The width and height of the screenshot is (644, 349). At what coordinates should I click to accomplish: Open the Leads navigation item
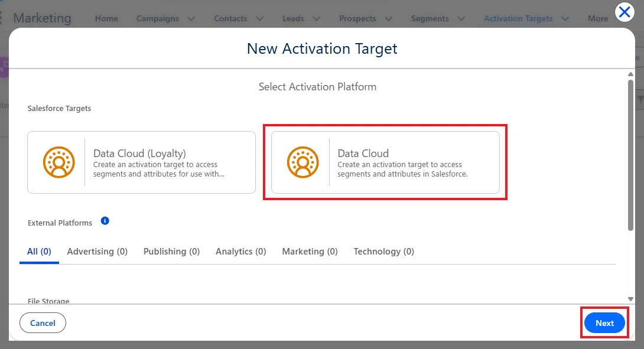coord(293,18)
